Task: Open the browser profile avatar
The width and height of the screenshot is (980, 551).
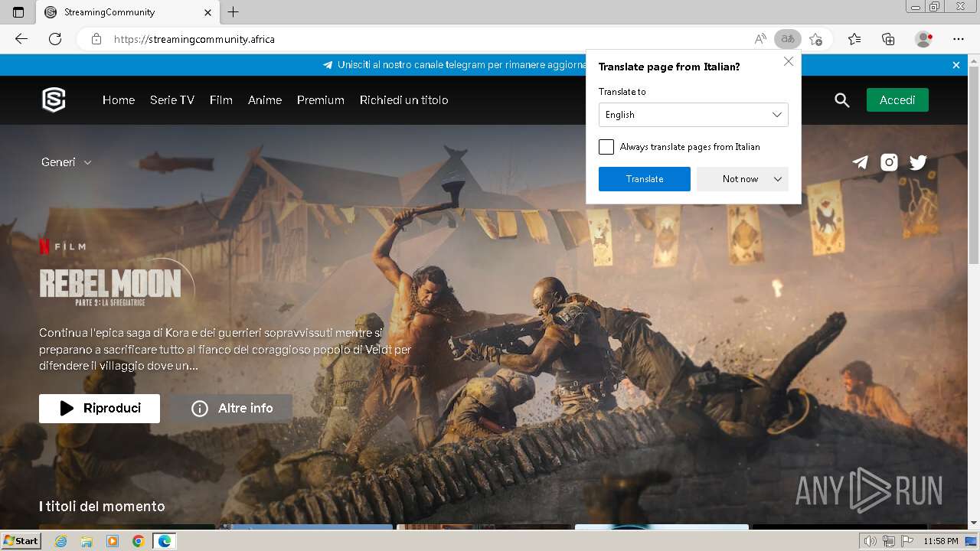Action: click(x=923, y=39)
